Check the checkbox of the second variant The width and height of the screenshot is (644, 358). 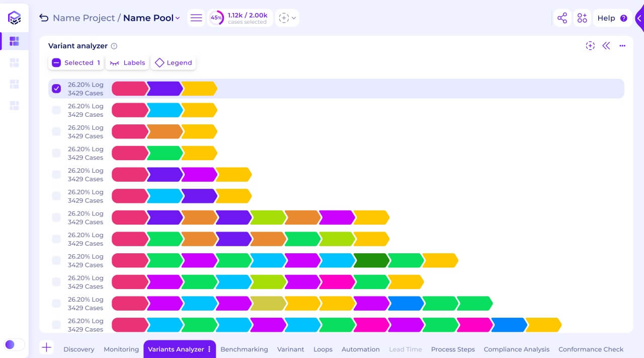(56, 110)
